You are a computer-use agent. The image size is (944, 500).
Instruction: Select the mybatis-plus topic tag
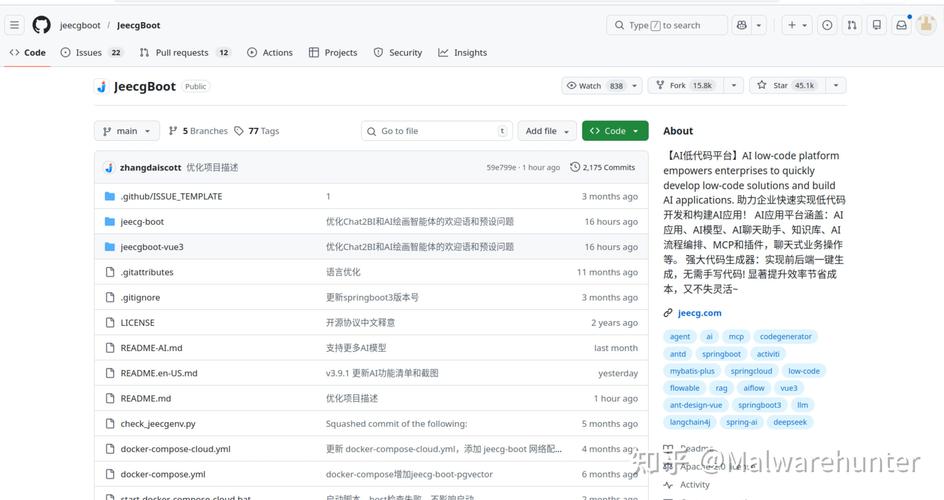(x=692, y=371)
